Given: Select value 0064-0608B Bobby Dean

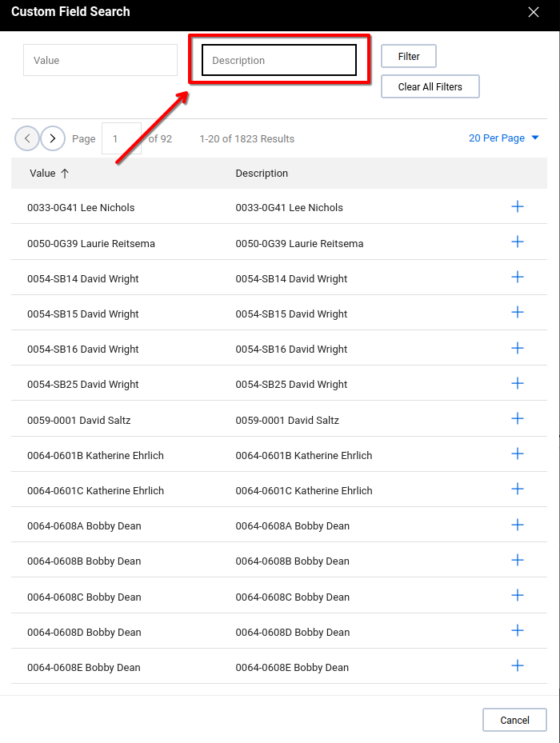Looking at the screenshot, I should [x=84, y=561].
